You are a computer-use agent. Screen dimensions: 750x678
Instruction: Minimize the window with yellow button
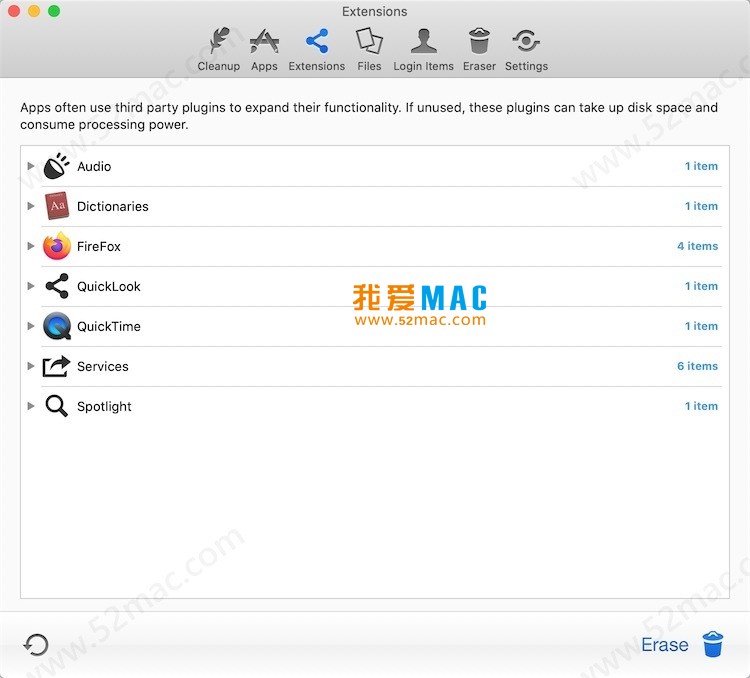click(34, 11)
